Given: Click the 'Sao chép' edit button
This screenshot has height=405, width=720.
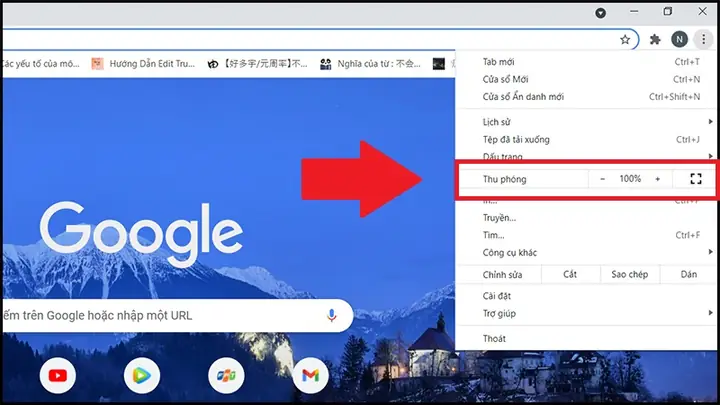Looking at the screenshot, I should click(630, 274).
